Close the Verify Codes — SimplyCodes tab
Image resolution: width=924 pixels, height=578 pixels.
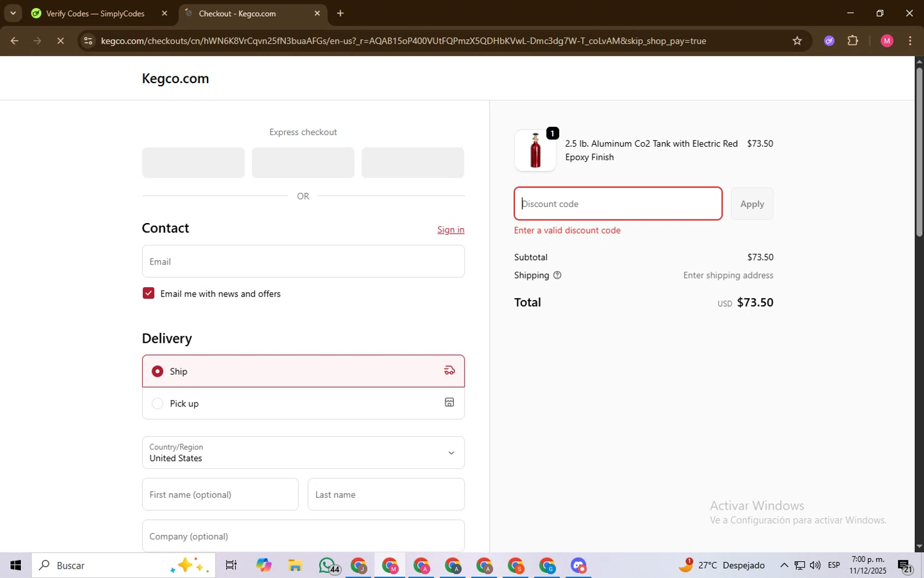[x=164, y=13]
